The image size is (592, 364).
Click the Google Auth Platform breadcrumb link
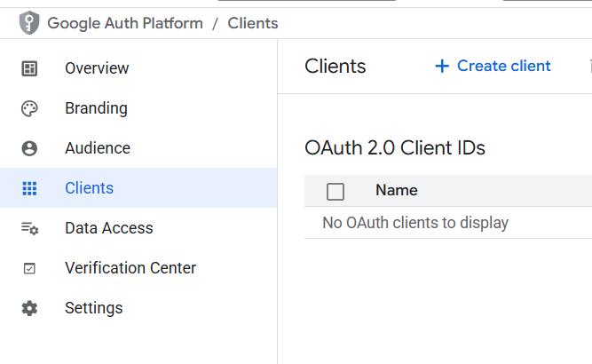click(x=124, y=23)
